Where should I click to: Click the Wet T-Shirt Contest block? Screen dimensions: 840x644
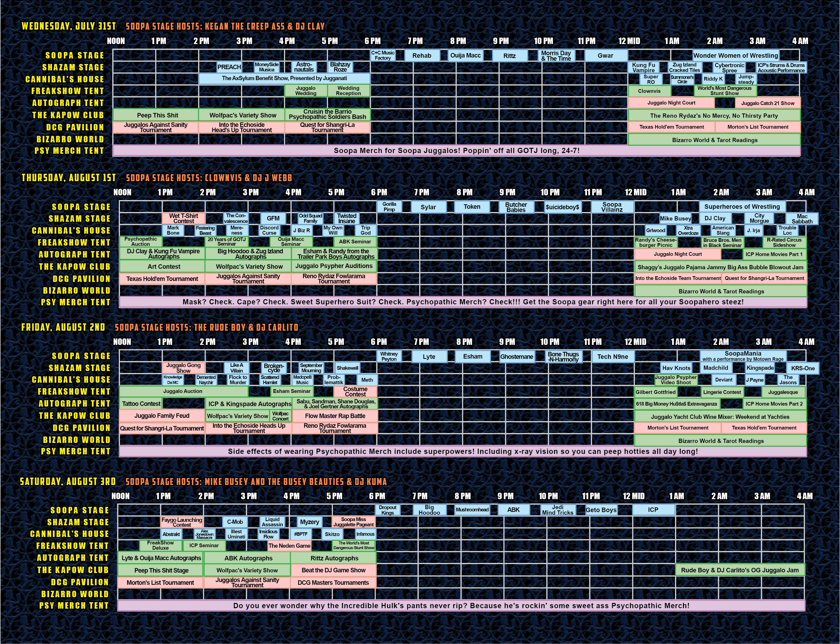[183, 218]
